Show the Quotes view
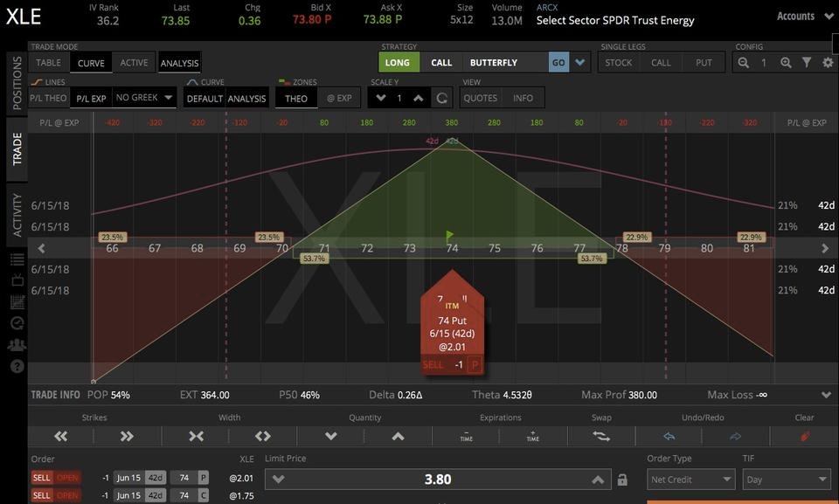Viewport: 839px width, 504px height. click(x=480, y=98)
